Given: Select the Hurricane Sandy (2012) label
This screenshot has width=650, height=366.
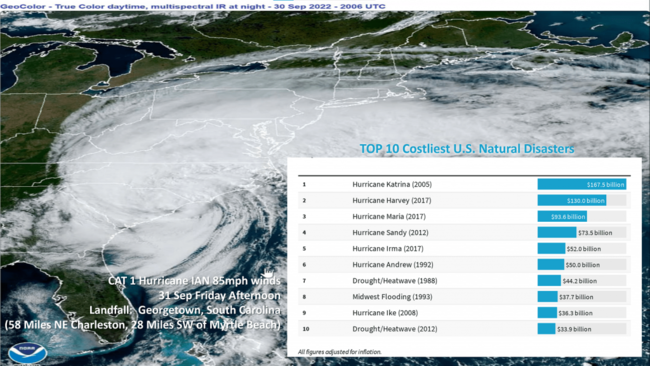Looking at the screenshot, I should pos(390,233).
